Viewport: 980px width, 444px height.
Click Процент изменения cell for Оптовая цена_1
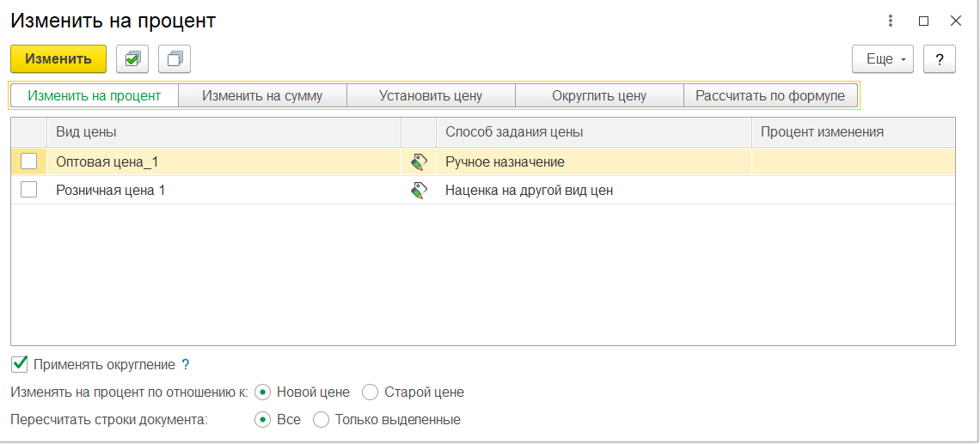pyautogui.click(x=853, y=161)
